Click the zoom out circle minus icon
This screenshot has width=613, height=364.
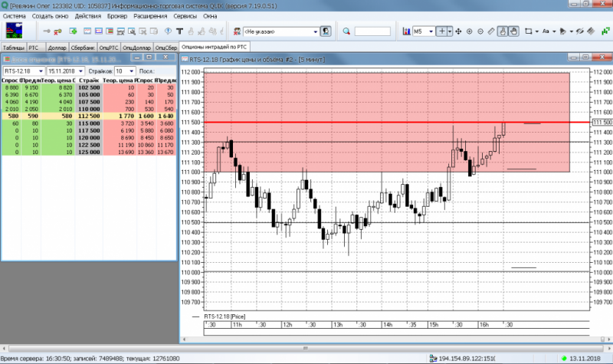tap(480, 31)
